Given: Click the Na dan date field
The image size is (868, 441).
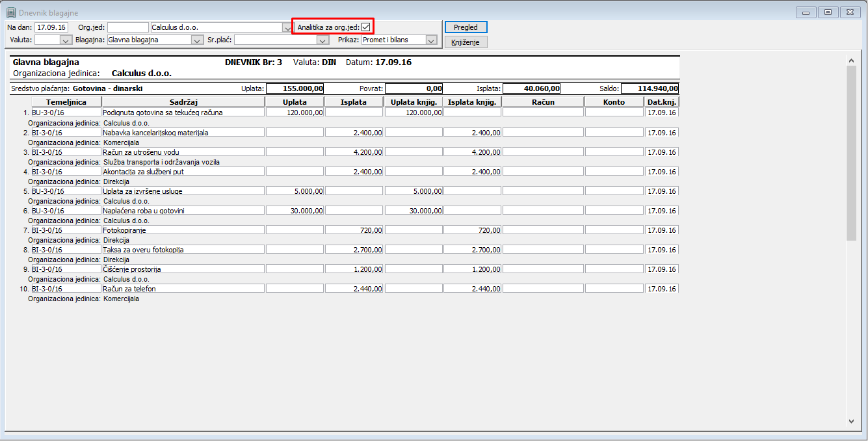Looking at the screenshot, I should coord(52,27).
